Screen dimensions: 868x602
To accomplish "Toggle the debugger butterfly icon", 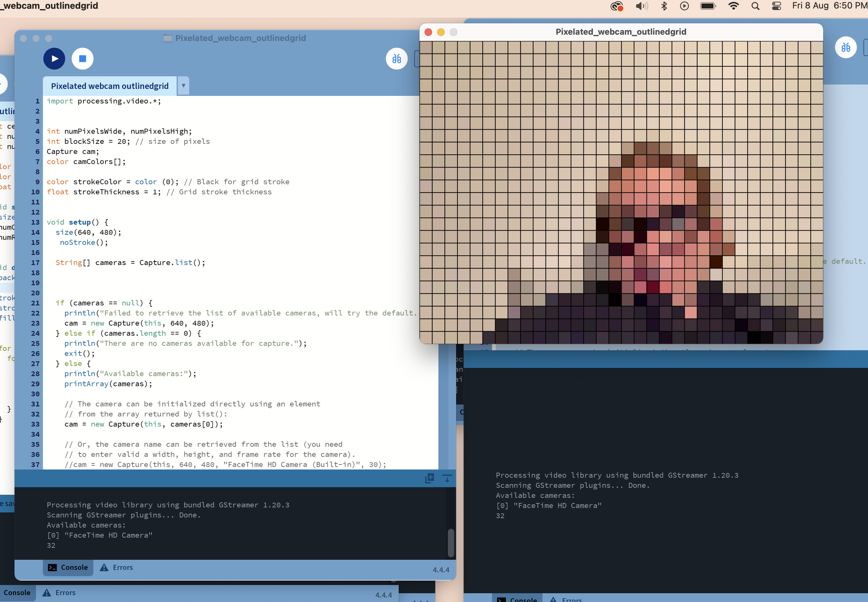I will pyautogui.click(x=397, y=58).
